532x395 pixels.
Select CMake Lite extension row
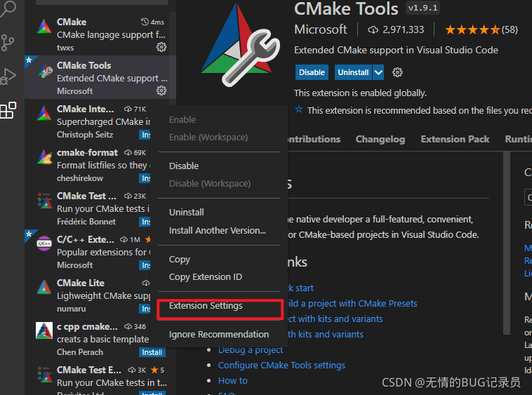point(88,295)
